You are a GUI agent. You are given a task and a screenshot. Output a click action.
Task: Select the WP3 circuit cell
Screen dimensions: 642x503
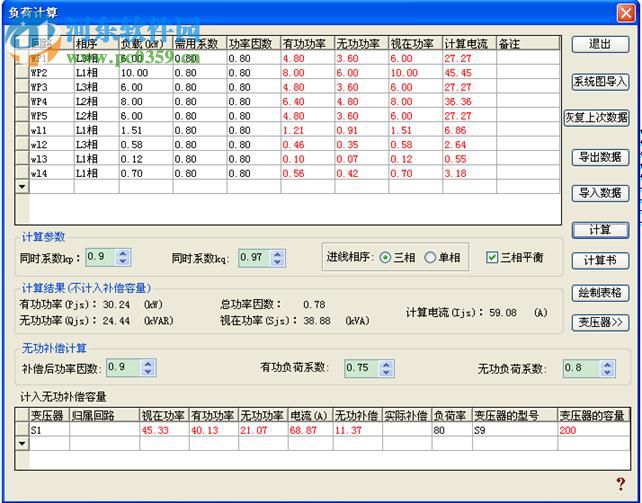click(x=52, y=87)
